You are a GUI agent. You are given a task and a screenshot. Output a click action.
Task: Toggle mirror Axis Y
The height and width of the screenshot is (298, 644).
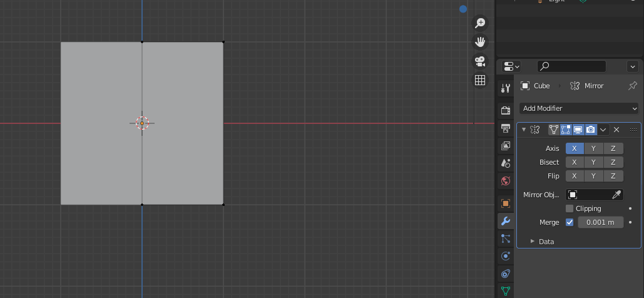pos(593,148)
